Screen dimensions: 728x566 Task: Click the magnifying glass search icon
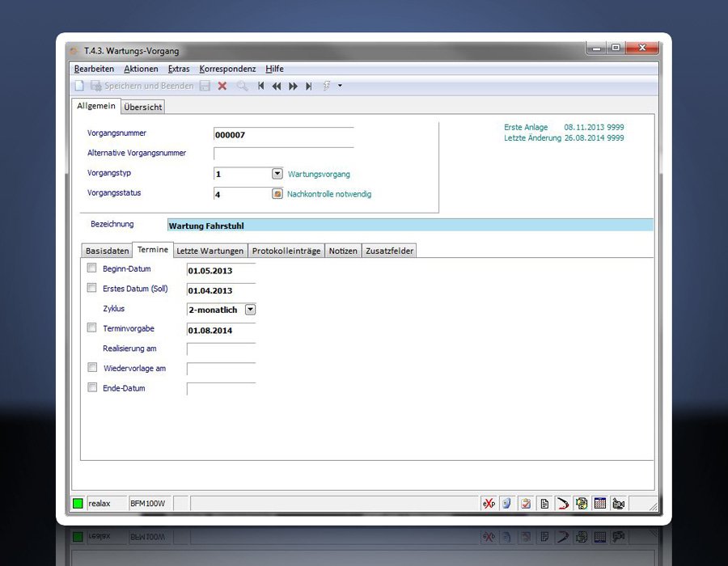(x=242, y=86)
